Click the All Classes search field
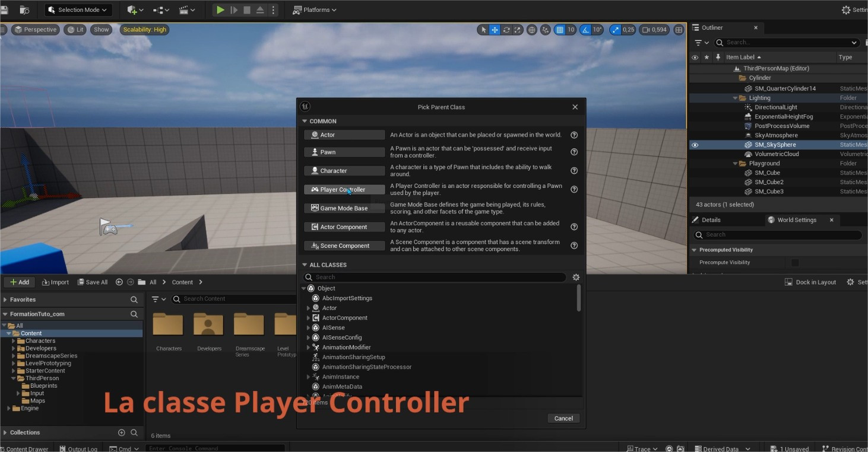 [439, 277]
